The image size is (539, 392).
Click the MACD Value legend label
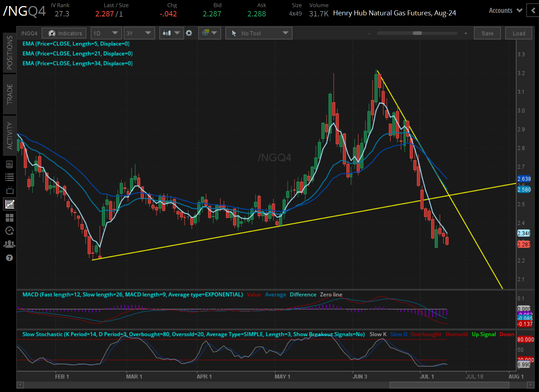coord(254,295)
